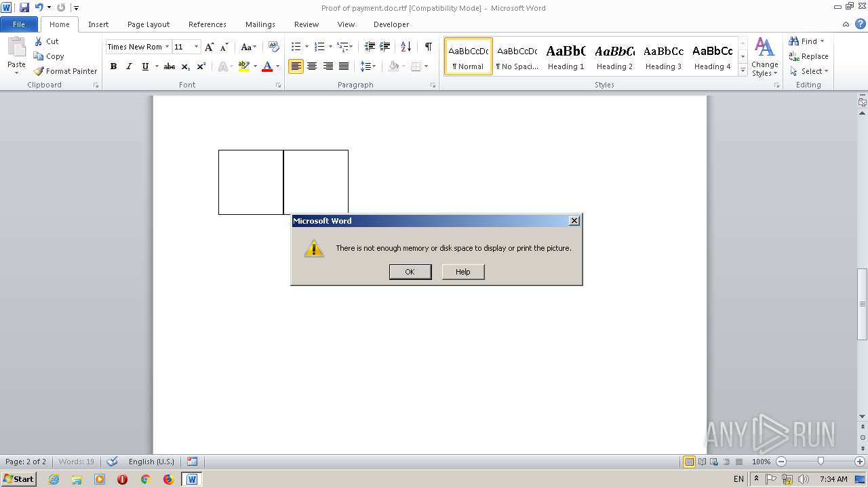Toggle Show/Hide paragraph marks

click(x=428, y=47)
